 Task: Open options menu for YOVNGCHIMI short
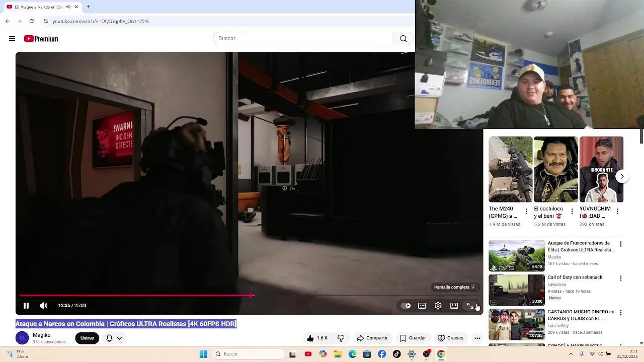pos(617,211)
